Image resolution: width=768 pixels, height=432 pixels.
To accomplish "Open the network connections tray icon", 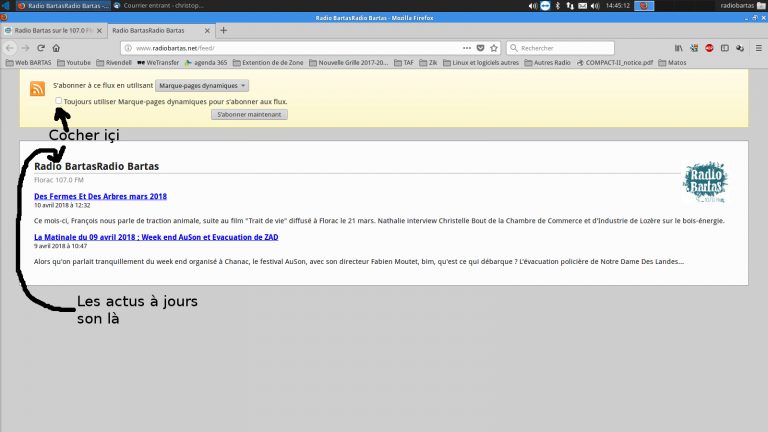I will 570,6.
